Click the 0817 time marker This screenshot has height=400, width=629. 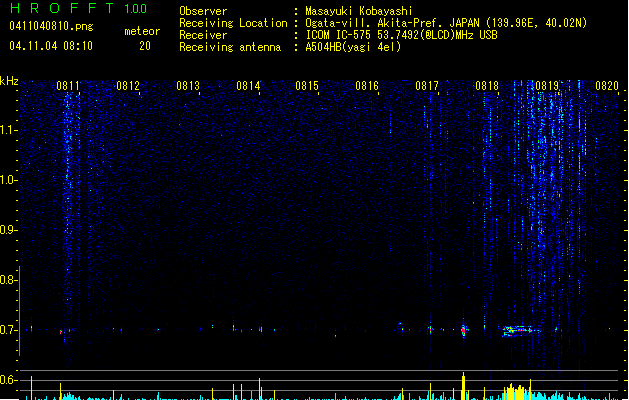tap(427, 86)
